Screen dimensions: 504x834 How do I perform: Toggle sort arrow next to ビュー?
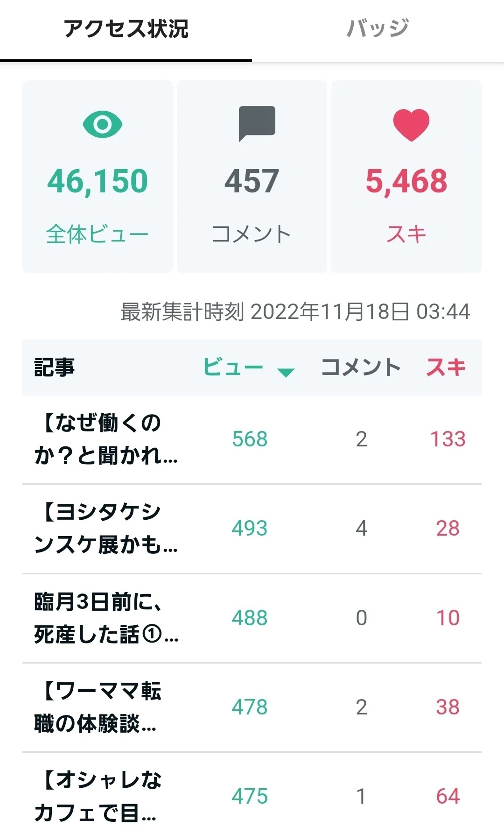(286, 372)
